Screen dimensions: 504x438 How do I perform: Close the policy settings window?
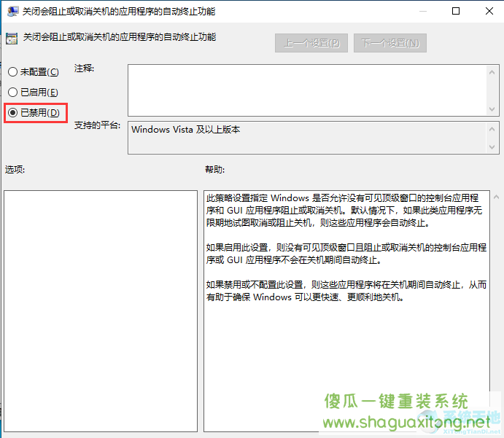[x=489, y=11]
